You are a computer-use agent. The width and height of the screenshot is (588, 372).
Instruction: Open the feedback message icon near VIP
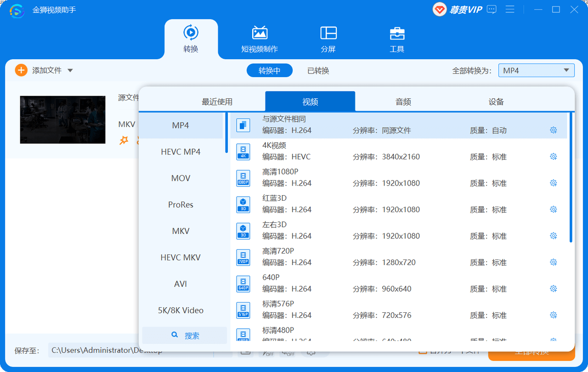pos(492,9)
